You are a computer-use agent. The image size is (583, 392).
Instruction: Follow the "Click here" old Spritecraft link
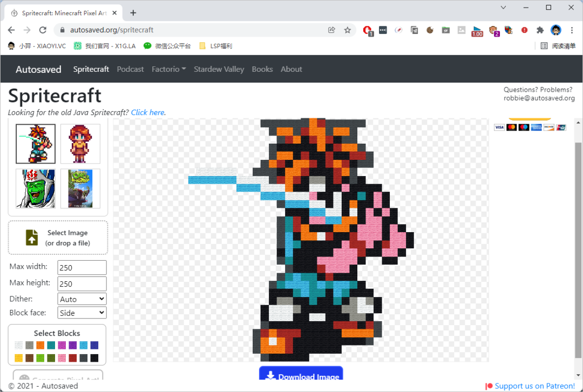point(147,112)
